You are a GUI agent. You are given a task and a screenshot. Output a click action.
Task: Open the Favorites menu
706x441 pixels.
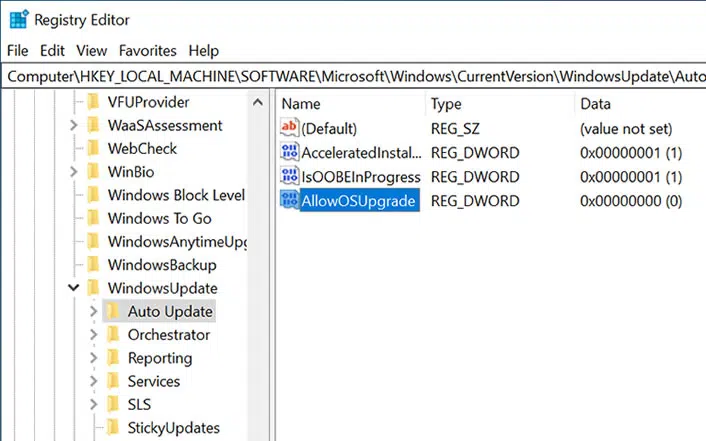[148, 50]
